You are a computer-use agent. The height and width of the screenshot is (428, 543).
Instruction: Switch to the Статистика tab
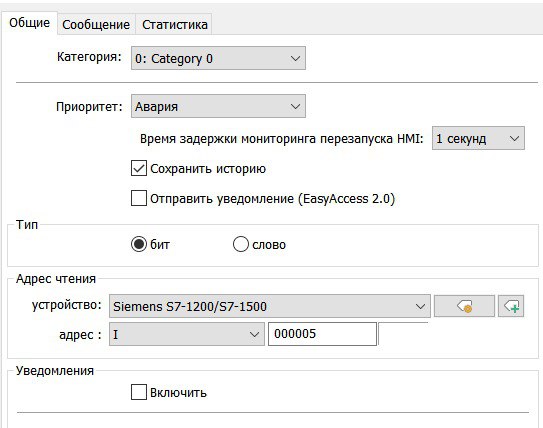click(x=175, y=24)
